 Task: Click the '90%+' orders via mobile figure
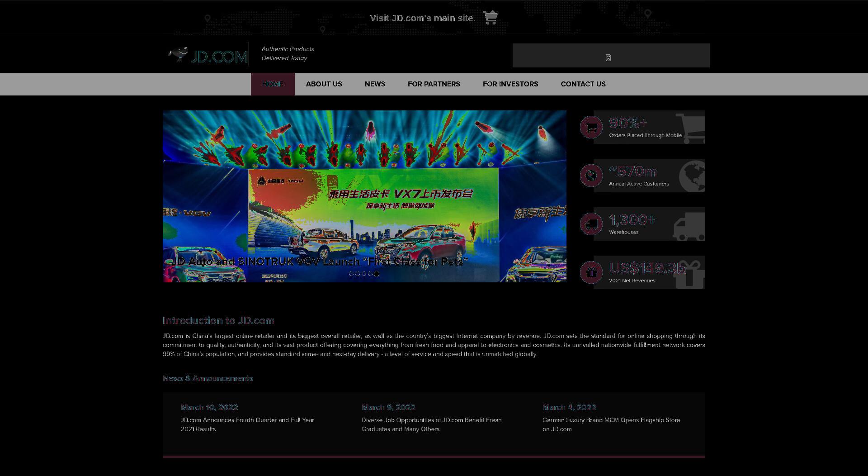[628, 123]
